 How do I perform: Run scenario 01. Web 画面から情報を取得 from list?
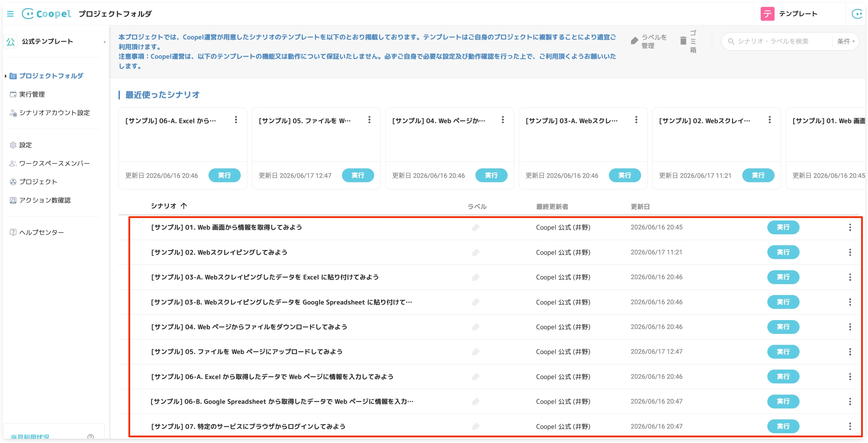tap(783, 228)
